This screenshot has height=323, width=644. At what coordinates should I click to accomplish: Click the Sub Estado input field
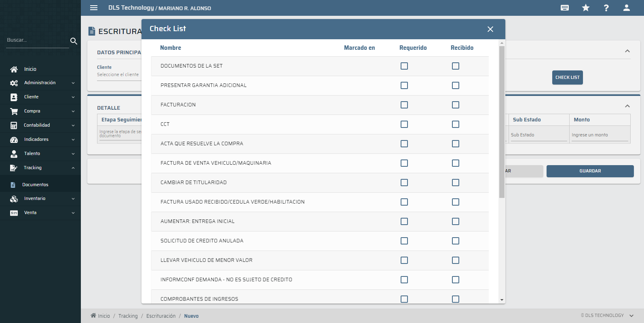pos(539,135)
